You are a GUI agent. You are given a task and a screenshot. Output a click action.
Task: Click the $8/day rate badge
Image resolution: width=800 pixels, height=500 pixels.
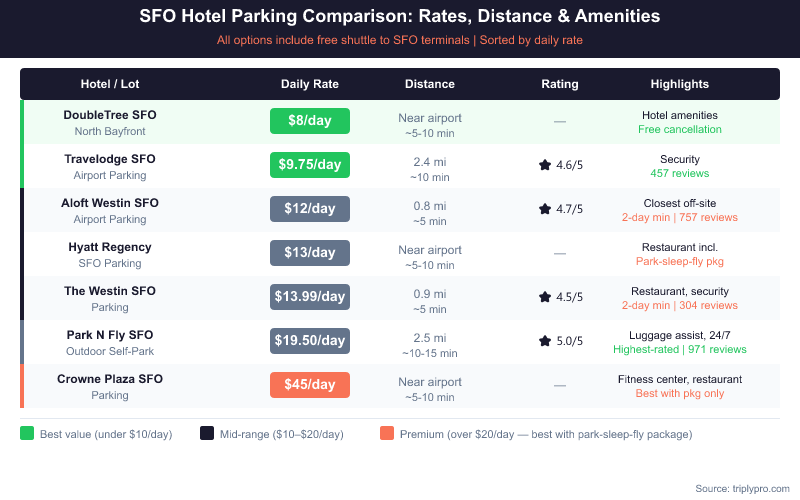click(310, 121)
